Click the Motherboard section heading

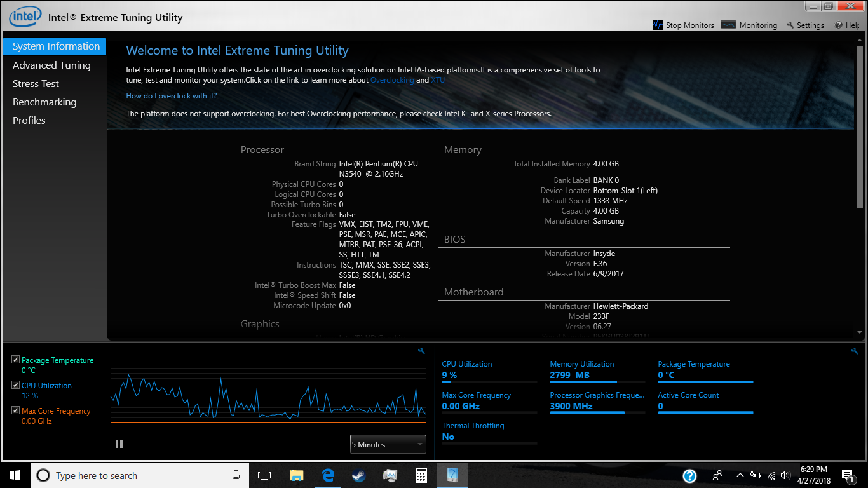pos(474,292)
